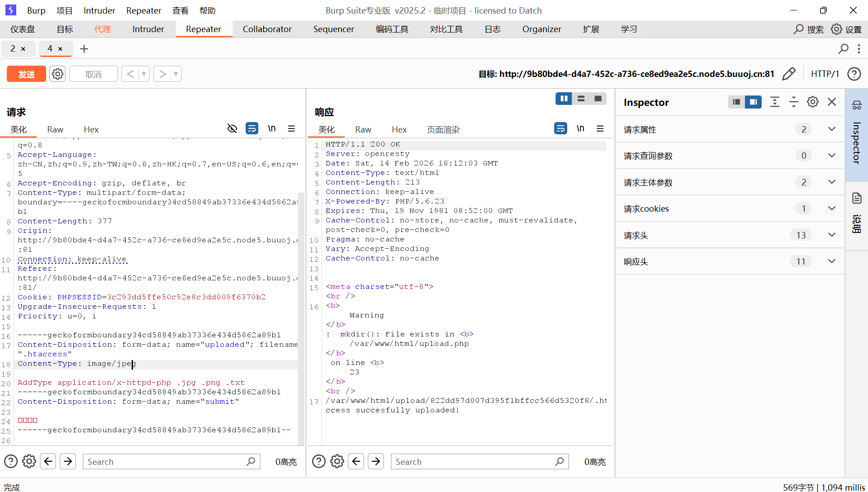868x492 pixels.
Task: Expand all Inspector sections icon
Action: [x=775, y=102]
